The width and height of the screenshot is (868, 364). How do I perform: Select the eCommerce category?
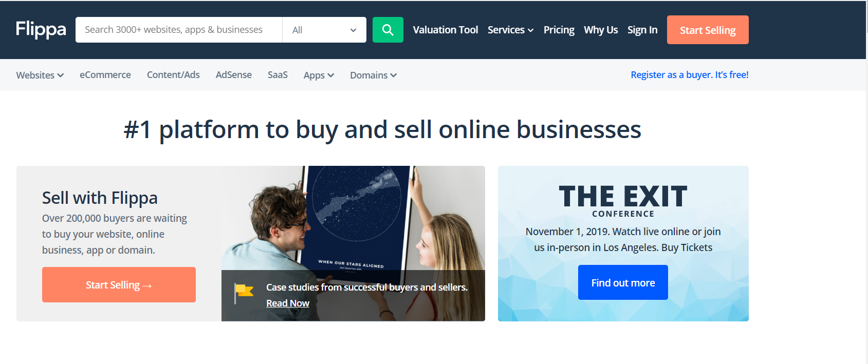[105, 75]
